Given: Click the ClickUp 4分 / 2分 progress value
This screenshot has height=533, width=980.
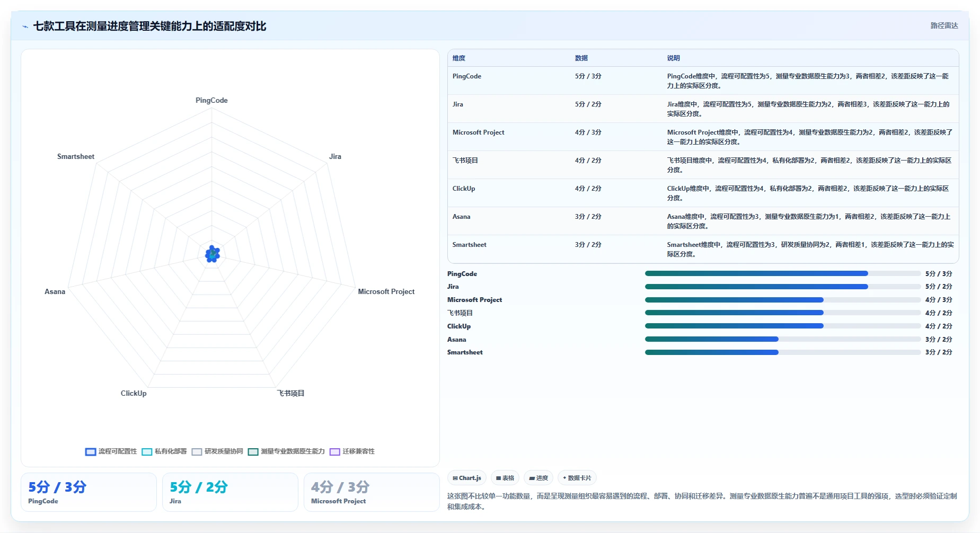Looking at the screenshot, I should coord(939,326).
